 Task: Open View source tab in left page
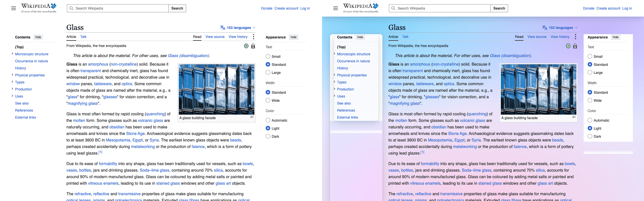215,37
